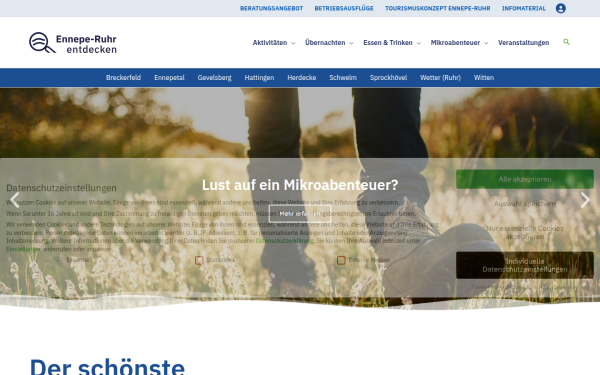Open the Datenschutzerklärung link
This screenshot has width=600, height=375.
[284, 241]
